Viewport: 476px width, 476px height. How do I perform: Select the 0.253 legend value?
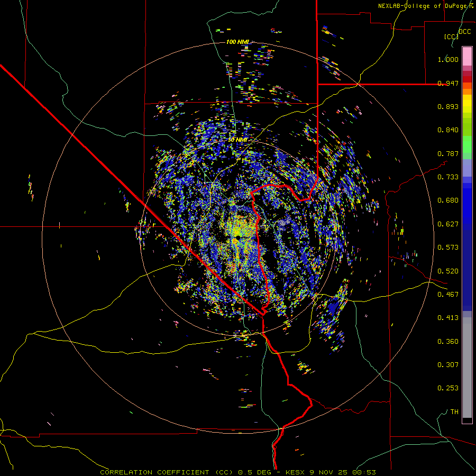448,388
